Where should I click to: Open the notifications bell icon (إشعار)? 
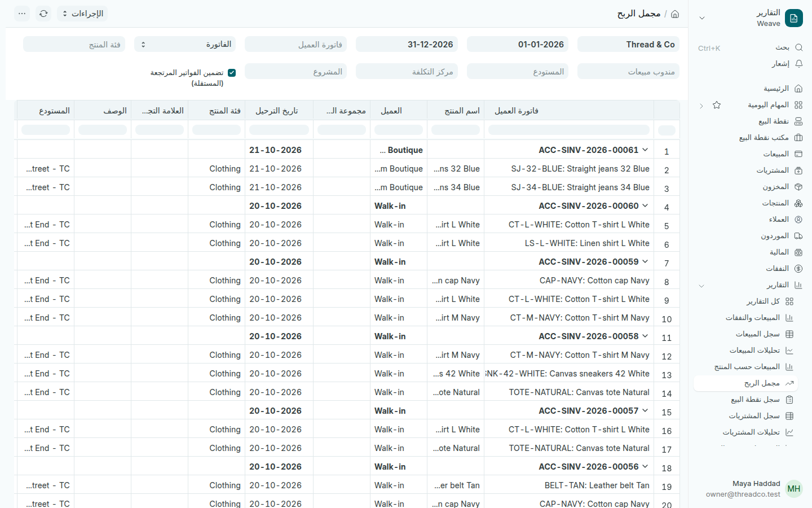(x=798, y=64)
